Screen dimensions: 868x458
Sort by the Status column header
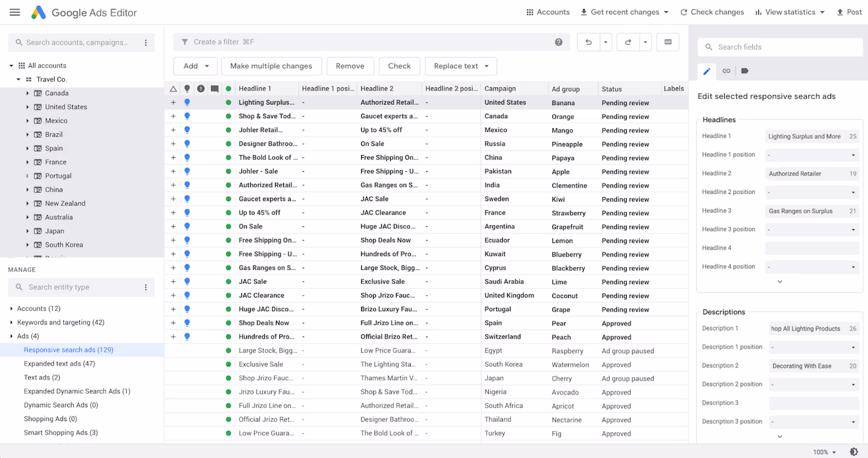611,89
